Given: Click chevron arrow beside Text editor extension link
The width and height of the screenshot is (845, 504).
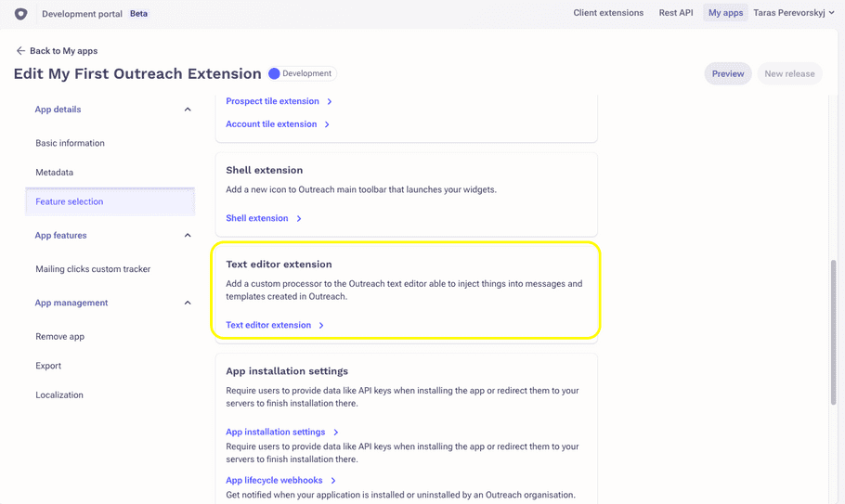Looking at the screenshot, I should click(321, 325).
